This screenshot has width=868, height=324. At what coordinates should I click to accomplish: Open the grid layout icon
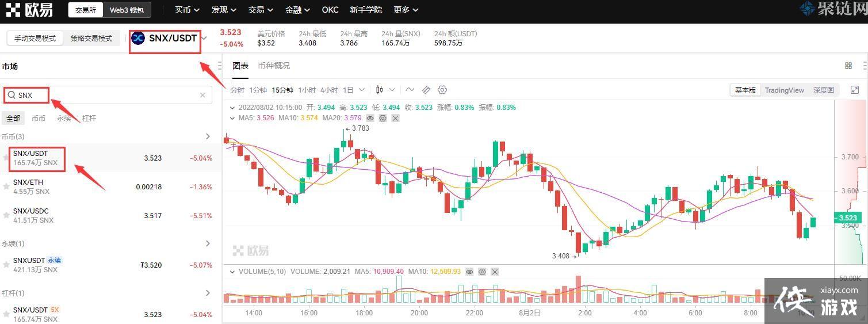click(848, 66)
